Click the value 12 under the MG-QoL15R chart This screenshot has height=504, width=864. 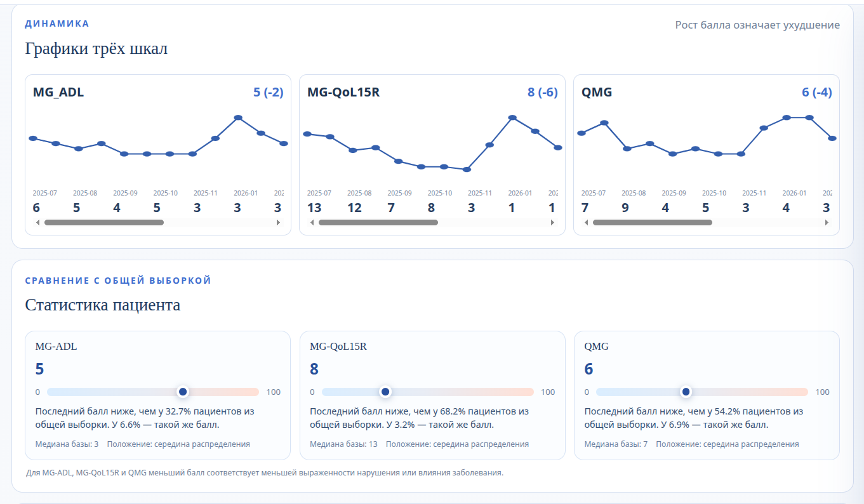coord(354,208)
